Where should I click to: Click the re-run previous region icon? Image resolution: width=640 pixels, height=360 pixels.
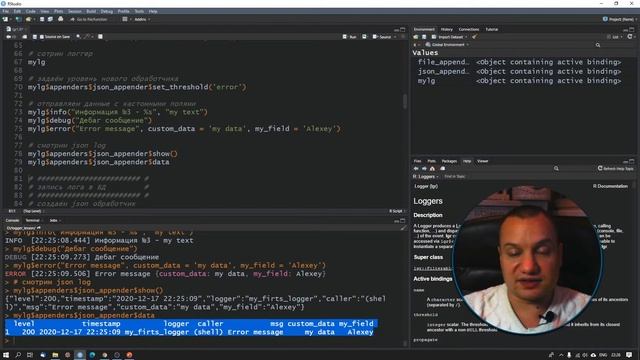(364, 37)
